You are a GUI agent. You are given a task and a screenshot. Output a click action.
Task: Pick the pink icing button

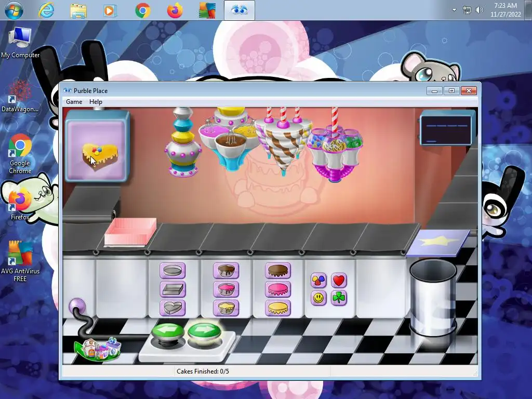[278, 289]
